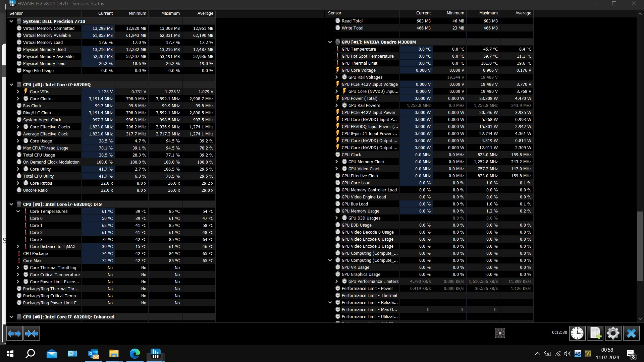The height and width of the screenshot is (362, 644).
Task: Close sensors with the blue X icon
Action: pos(631,333)
